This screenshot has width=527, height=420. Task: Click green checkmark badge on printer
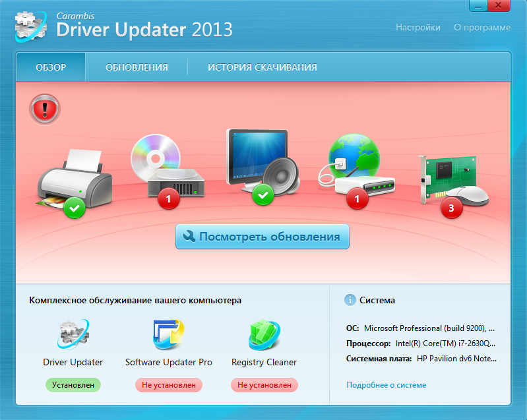point(75,208)
